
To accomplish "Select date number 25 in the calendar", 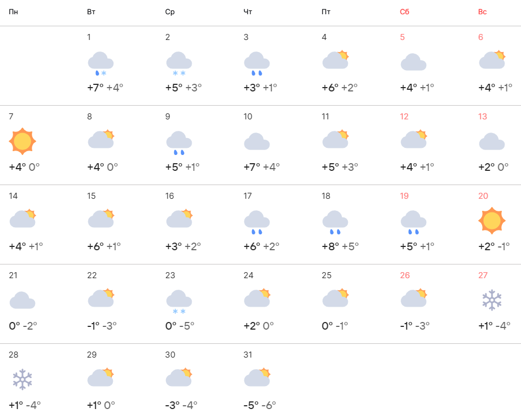I will pyautogui.click(x=327, y=275).
